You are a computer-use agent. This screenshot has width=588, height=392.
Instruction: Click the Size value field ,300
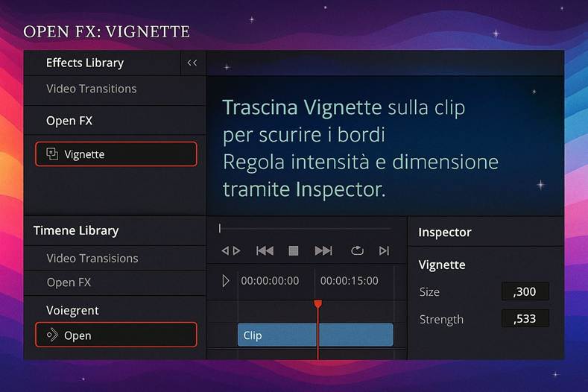[x=525, y=291]
